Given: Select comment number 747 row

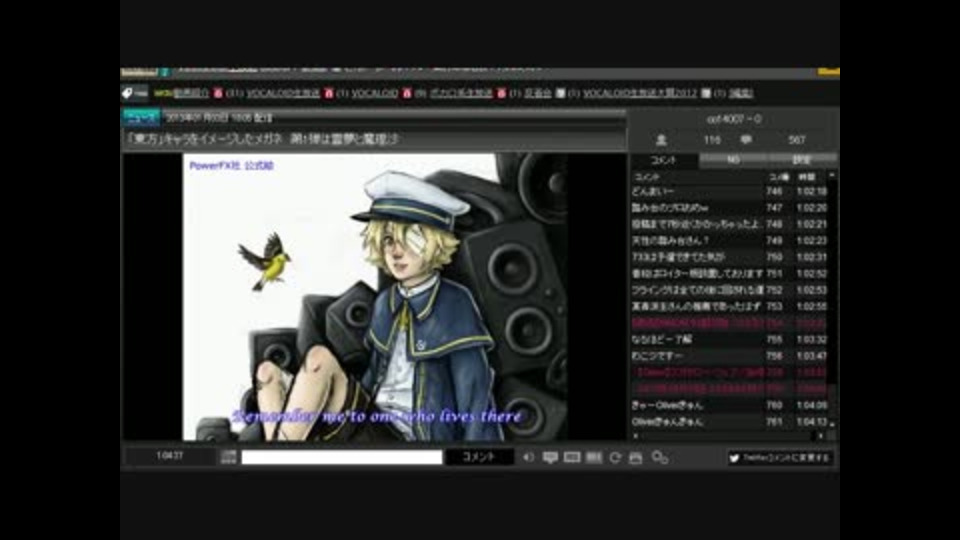Looking at the screenshot, I should pyautogui.click(x=729, y=208).
